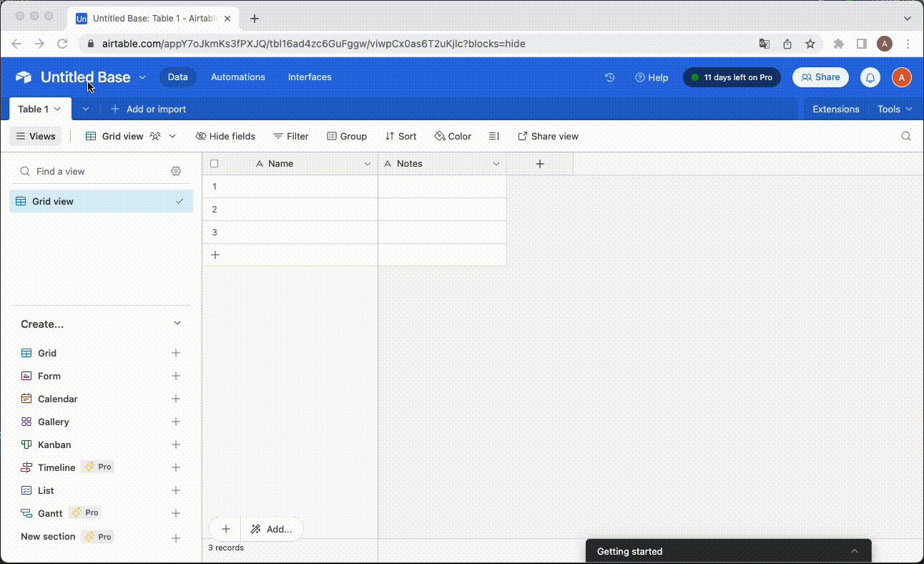Open view settings gear in sidebar
Viewport: 924px width, 564px height.
(176, 171)
